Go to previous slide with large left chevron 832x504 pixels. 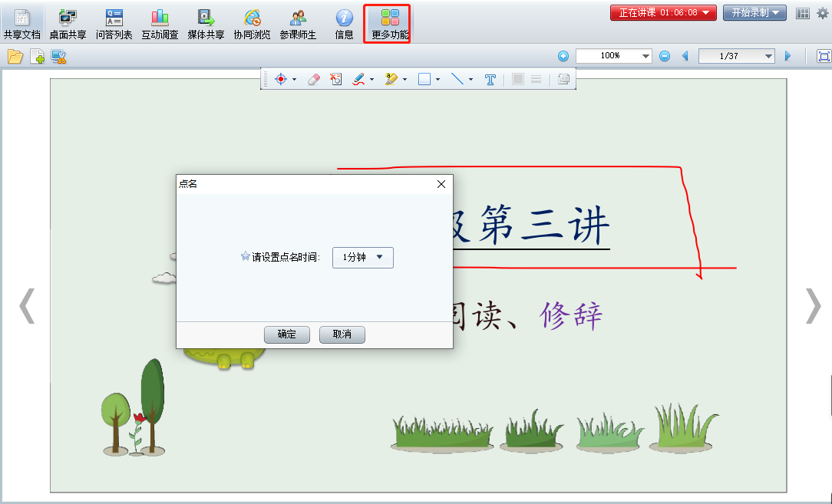coord(27,305)
